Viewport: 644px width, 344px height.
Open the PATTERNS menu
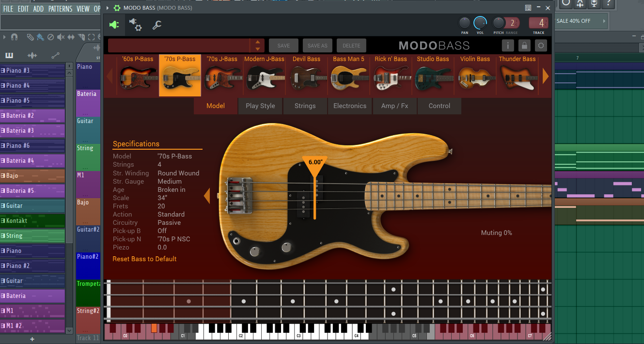click(60, 9)
